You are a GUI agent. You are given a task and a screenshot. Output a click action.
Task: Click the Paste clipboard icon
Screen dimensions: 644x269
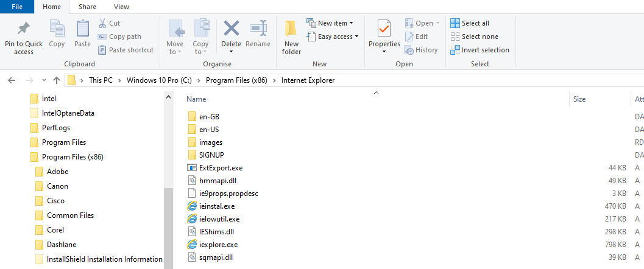(x=82, y=28)
